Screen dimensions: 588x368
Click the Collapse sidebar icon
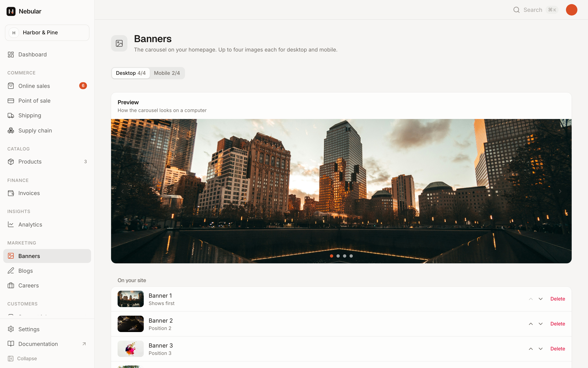tap(10, 359)
